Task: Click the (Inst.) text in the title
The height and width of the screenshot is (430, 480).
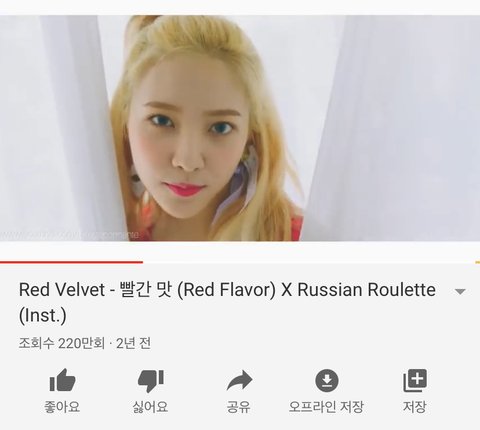Action: point(43,316)
